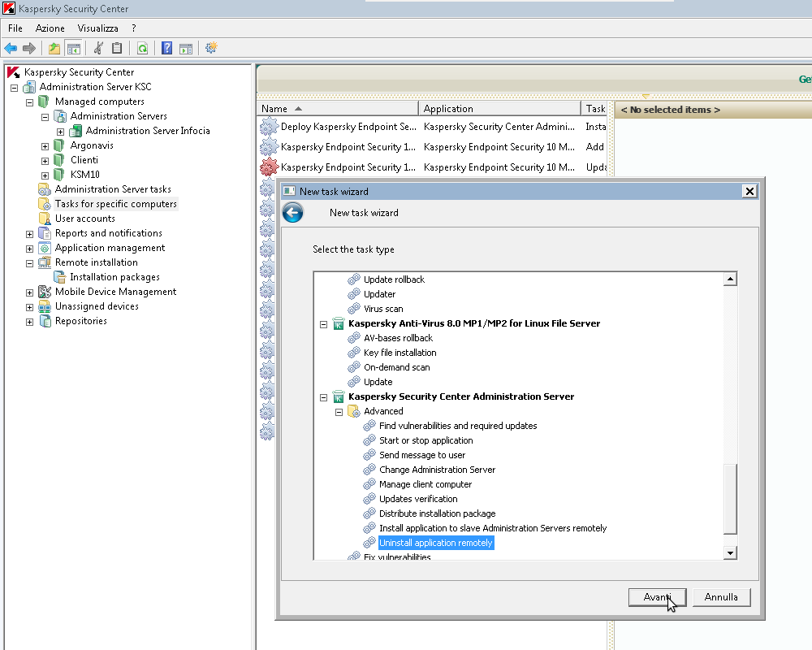The image size is (812, 650).
Task: Collapse Kaspersky Anti-Virus 8.0 Linux File Server group
Action: pyautogui.click(x=324, y=324)
